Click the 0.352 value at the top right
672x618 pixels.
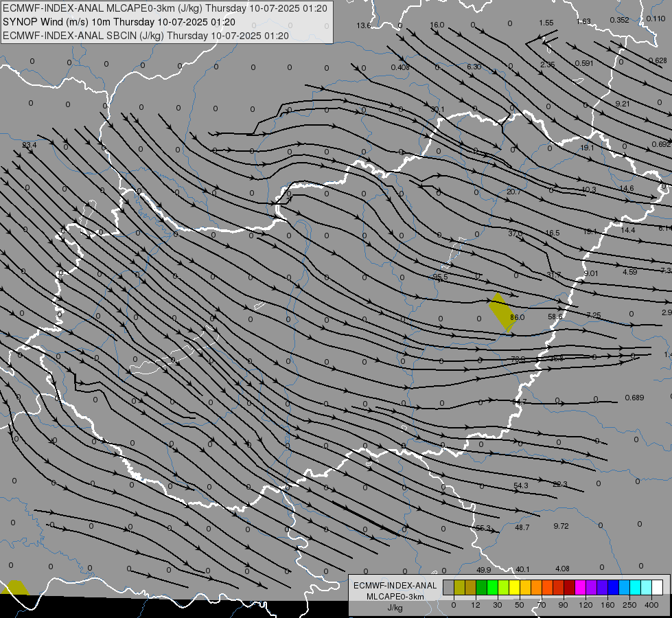(x=619, y=20)
